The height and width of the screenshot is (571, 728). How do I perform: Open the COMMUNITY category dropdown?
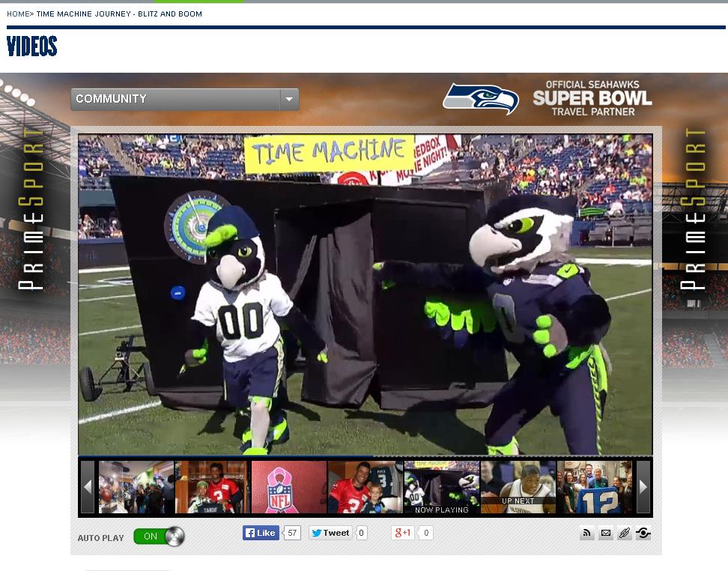point(185,99)
